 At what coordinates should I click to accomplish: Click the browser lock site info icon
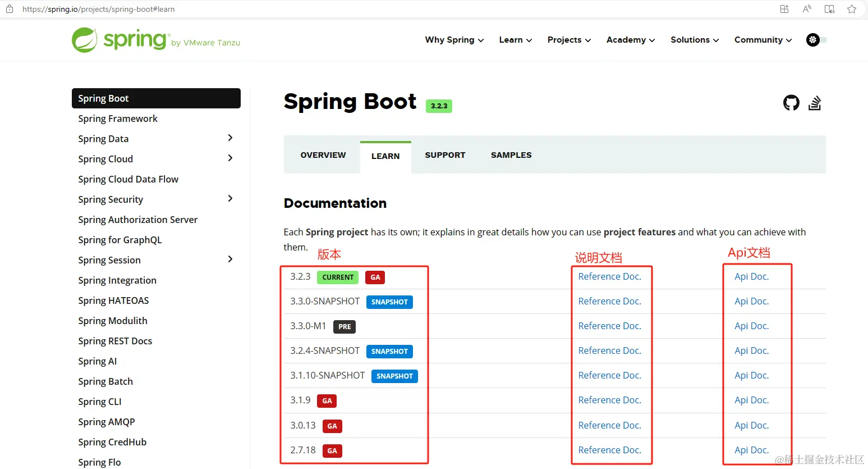click(x=10, y=9)
